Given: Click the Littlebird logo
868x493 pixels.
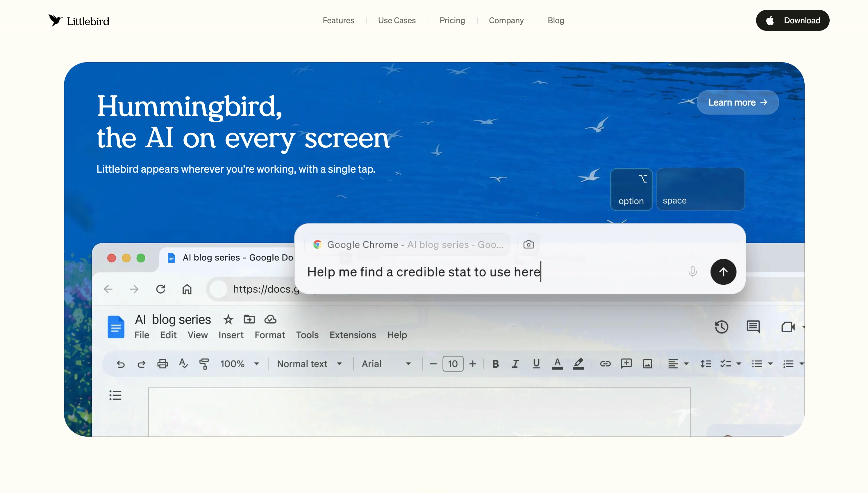Looking at the screenshot, I should pos(78,21).
